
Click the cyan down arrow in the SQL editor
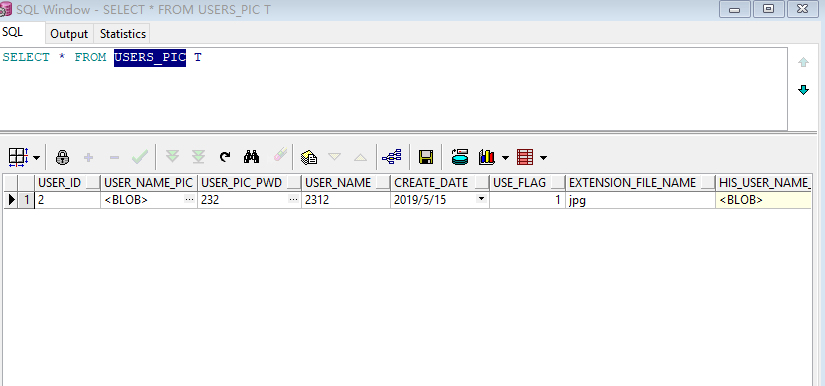pyautogui.click(x=803, y=90)
